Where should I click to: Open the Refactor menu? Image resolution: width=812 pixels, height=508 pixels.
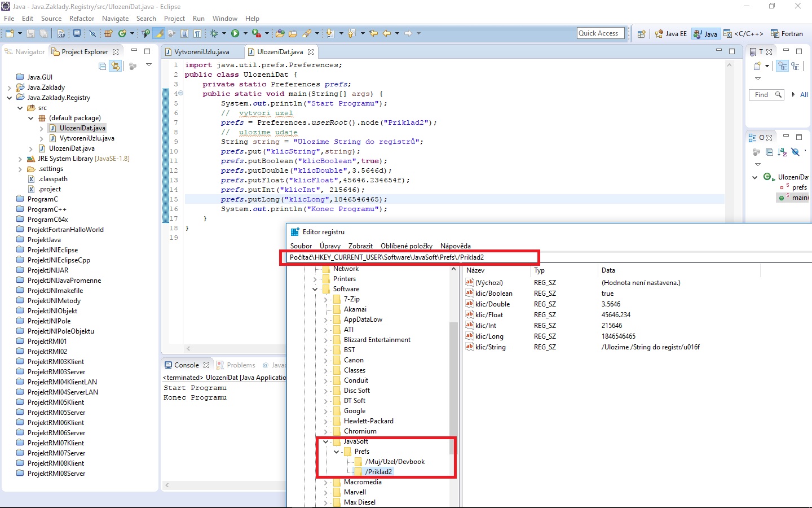(x=82, y=19)
